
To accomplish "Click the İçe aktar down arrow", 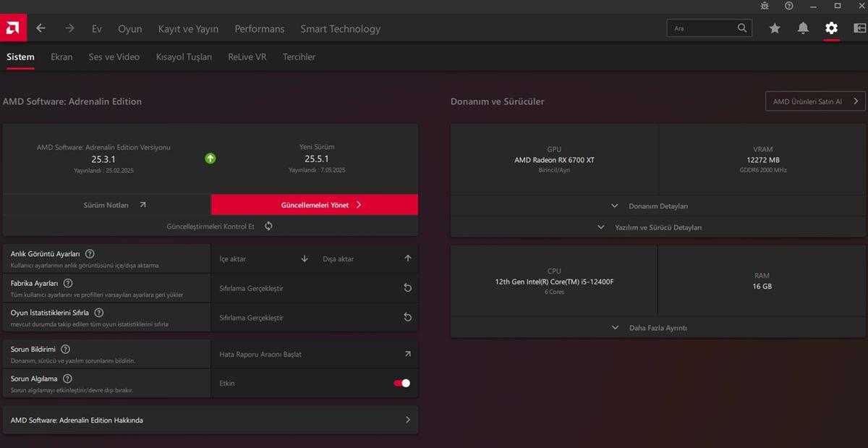I will [305, 258].
